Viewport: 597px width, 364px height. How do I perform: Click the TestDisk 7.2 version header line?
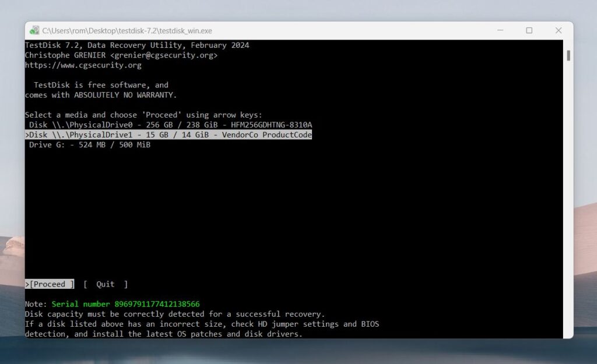pyautogui.click(x=136, y=45)
